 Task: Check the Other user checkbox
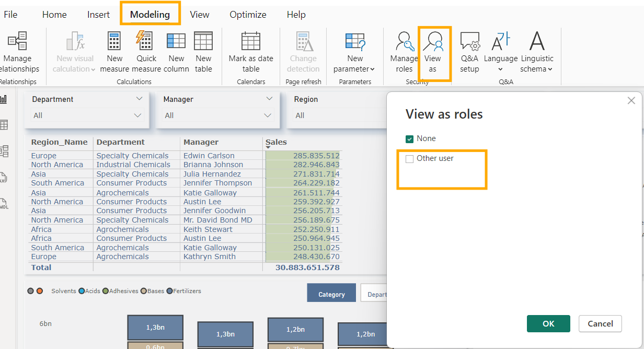click(x=410, y=159)
